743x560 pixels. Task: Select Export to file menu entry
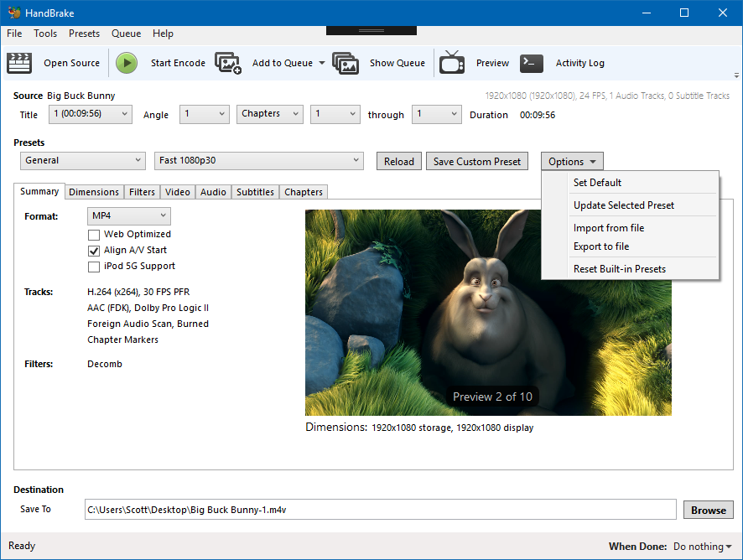tap(631, 246)
